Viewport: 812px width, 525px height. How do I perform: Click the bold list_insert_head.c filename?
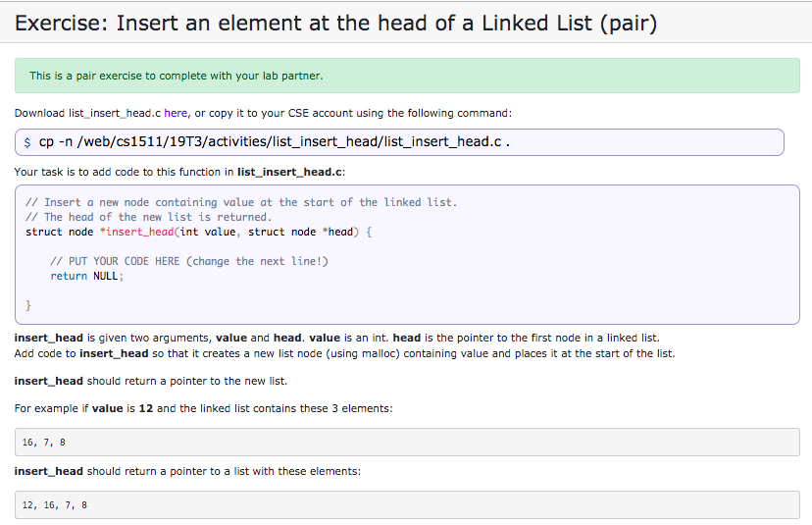click(290, 172)
